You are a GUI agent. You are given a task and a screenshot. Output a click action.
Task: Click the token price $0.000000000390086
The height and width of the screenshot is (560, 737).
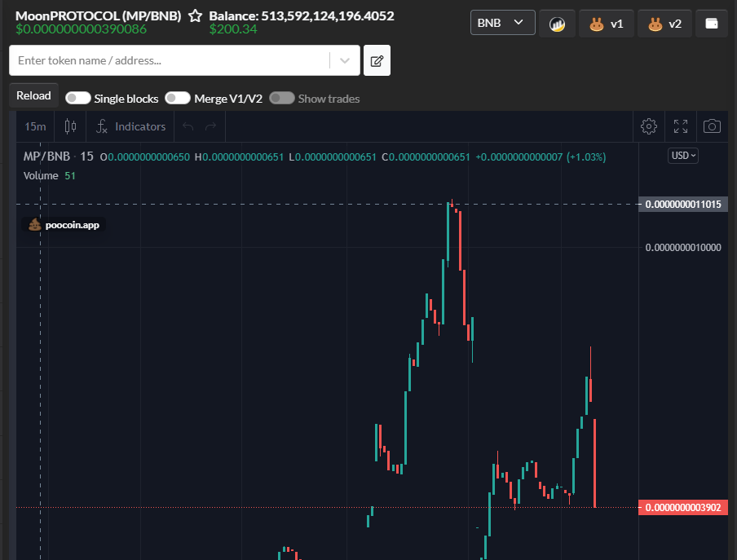(x=82, y=29)
